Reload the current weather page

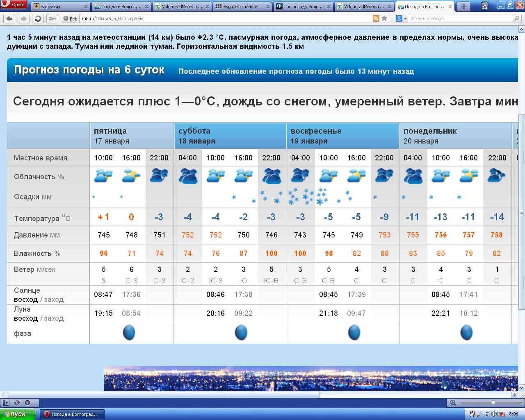[38, 18]
